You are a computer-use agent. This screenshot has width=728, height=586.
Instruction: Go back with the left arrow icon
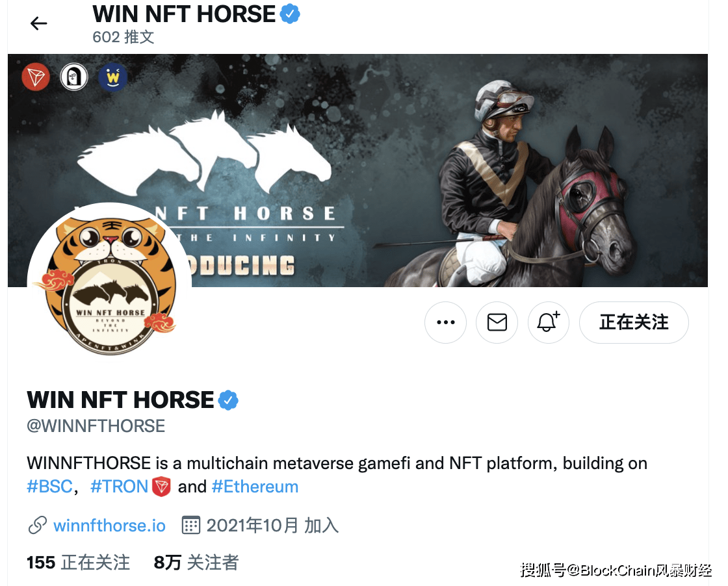[x=38, y=23]
